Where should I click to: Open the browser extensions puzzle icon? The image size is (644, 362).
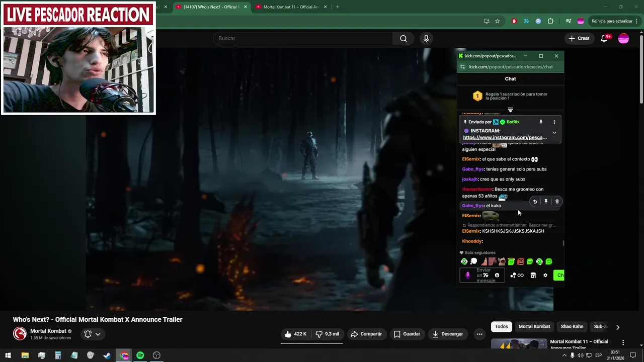[x=550, y=21]
